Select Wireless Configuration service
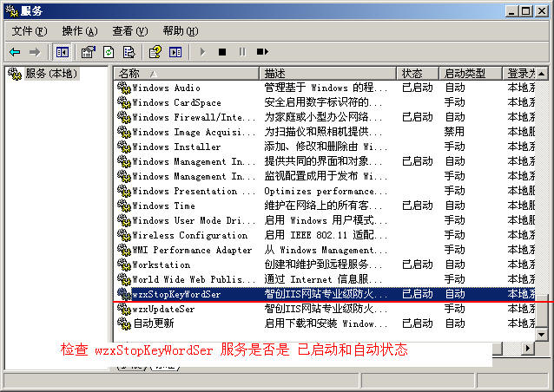Screen dimensions: 554x392 click(325, 235)
